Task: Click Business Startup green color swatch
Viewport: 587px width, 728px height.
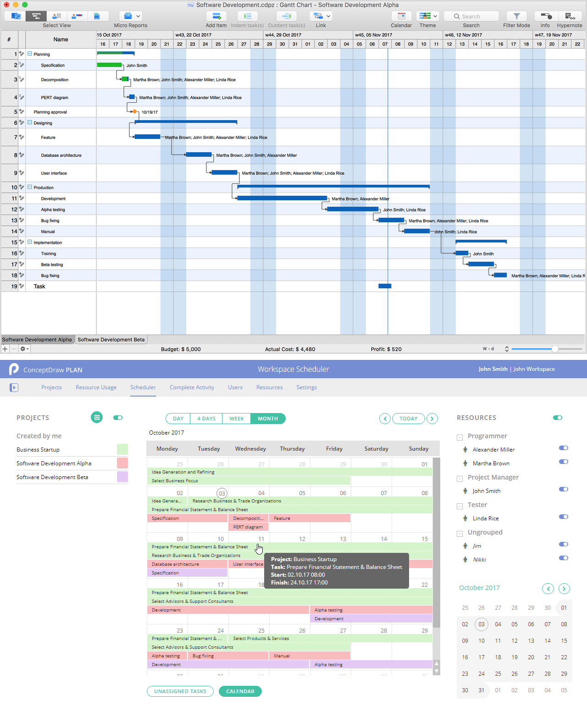Action: tap(122, 449)
